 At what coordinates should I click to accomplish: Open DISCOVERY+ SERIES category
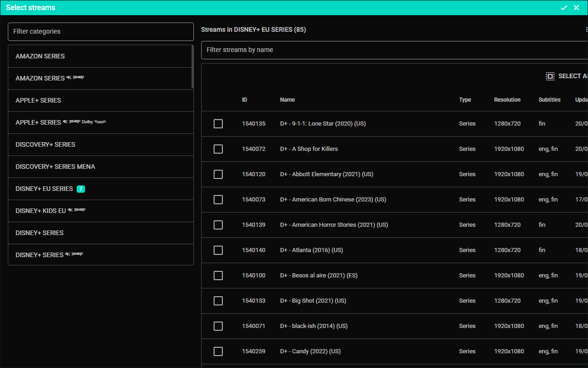101,144
